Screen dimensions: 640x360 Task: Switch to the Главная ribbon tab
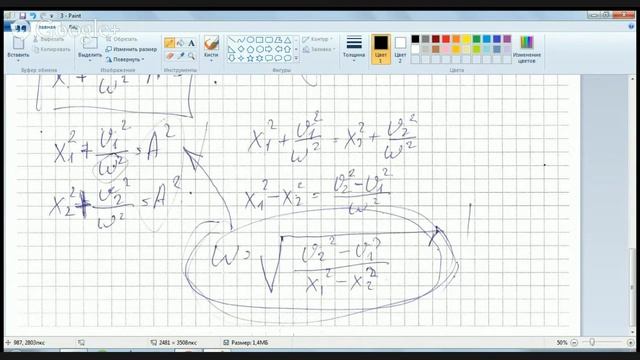tap(46, 27)
